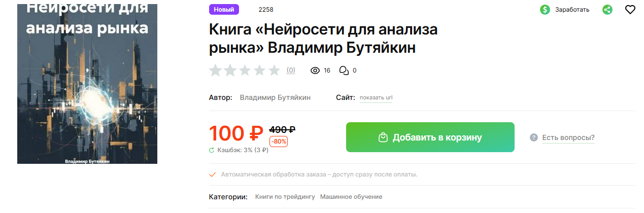
Task: Click the orange checkmark before Автоматическая обработка
Action: (x=213, y=174)
